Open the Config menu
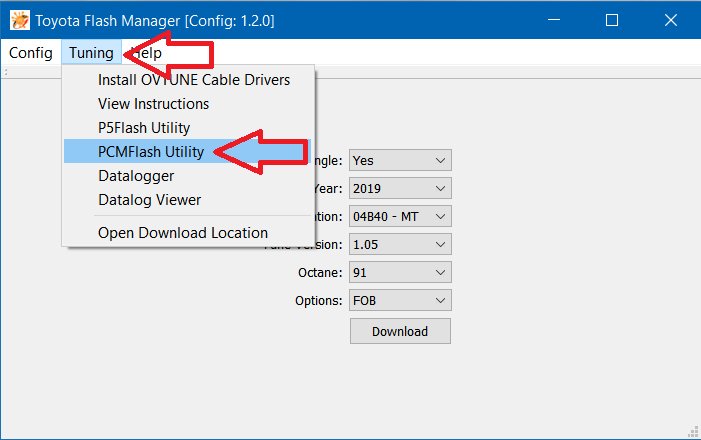The width and height of the screenshot is (701, 440). pyautogui.click(x=30, y=53)
